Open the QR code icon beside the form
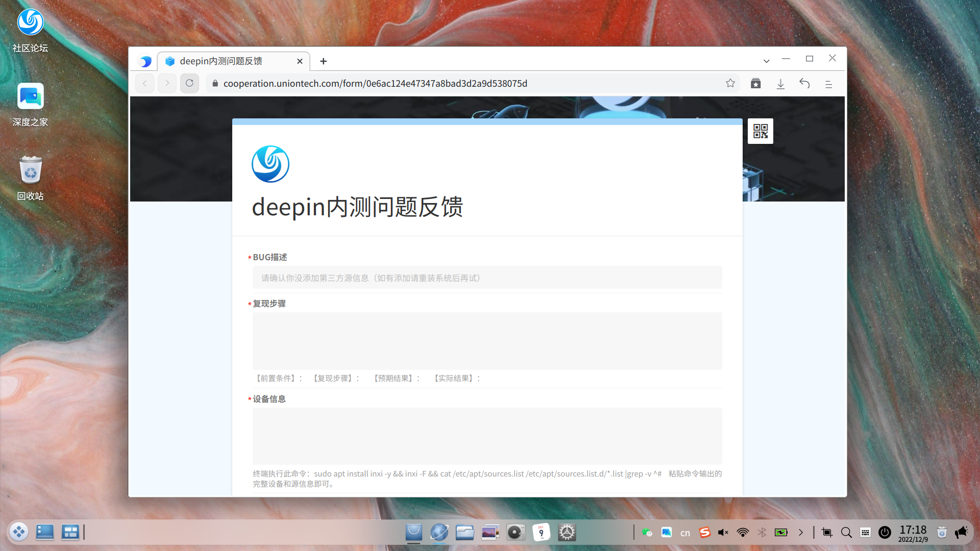 tap(760, 131)
